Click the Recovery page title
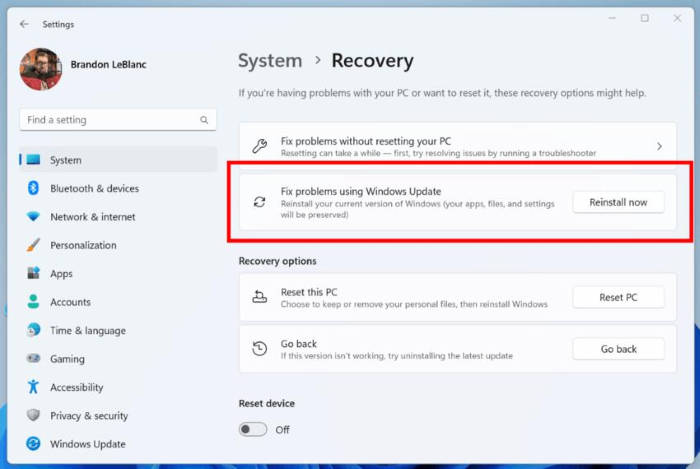 tap(372, 61)
